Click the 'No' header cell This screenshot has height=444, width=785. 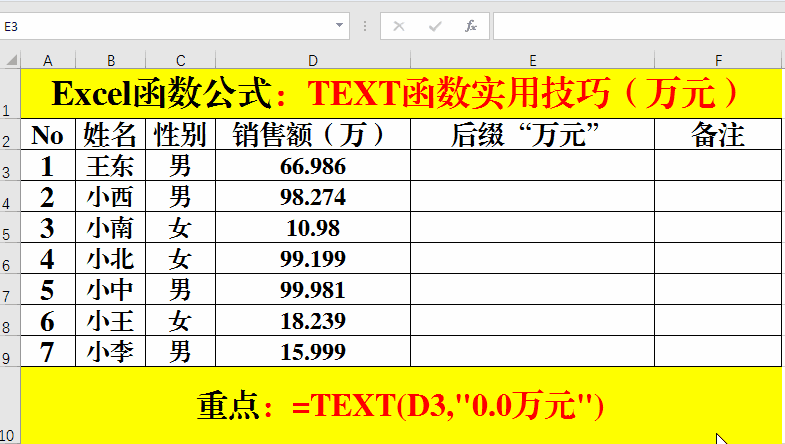48,134
